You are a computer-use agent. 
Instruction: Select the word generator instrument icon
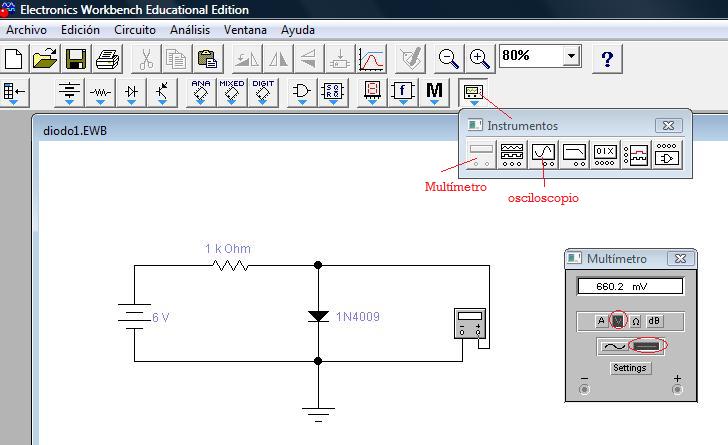click(x=605, y=154)
